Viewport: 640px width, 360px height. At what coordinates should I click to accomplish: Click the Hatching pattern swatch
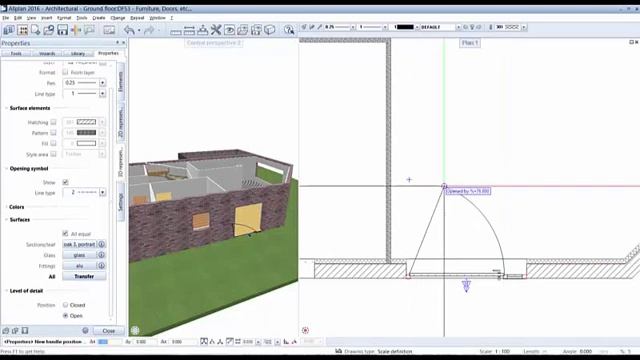pos(86,122)
